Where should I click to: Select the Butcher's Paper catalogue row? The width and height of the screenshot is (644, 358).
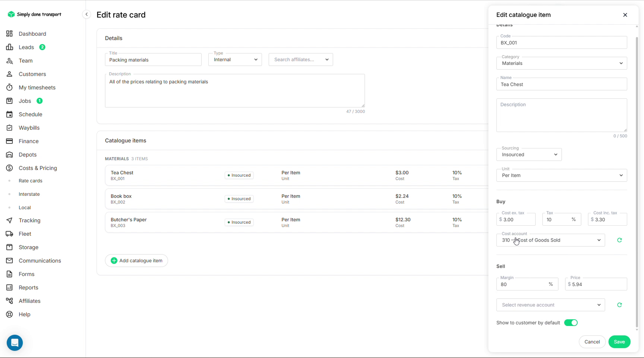click(x=297, y=222)
